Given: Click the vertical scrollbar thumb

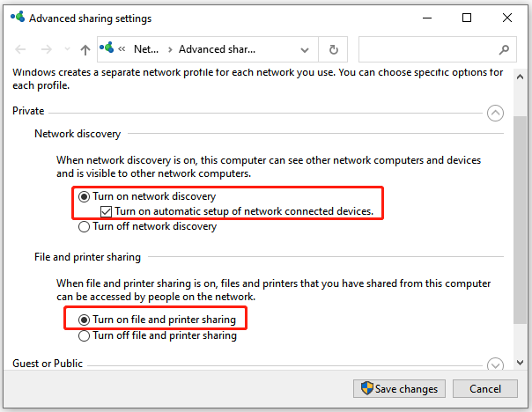Looking at the screenshot, I should click(x=520, y=220).
